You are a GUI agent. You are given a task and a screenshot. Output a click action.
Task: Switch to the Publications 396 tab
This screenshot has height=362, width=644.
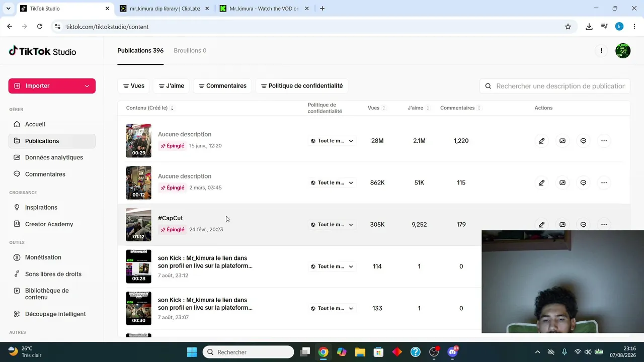tap(140, 51)
